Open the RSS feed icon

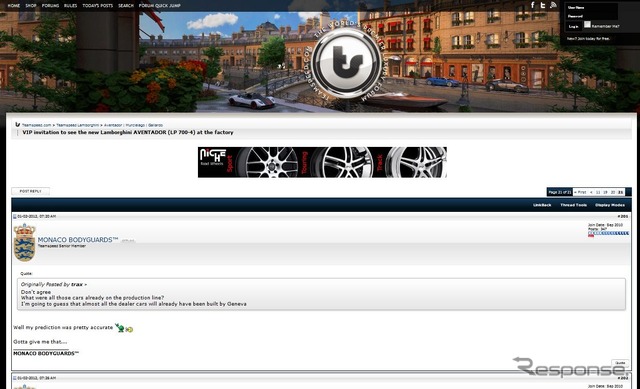pyautogui.click(x=553, y=5)
